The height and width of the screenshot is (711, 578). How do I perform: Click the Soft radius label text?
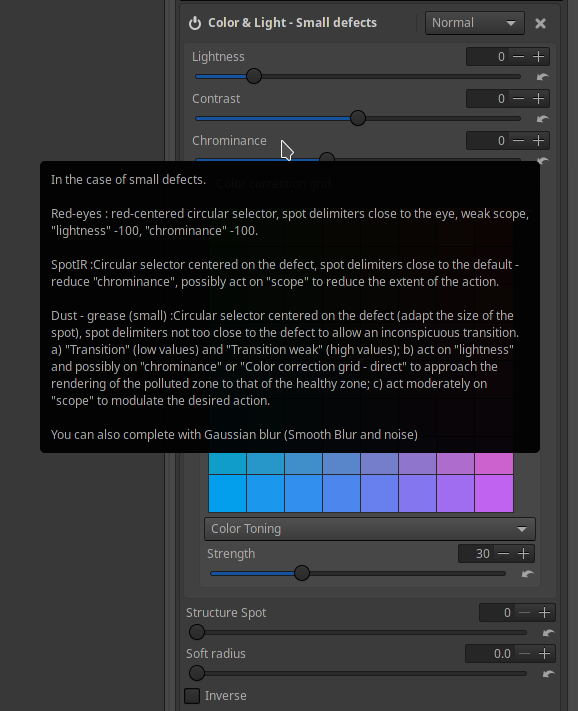[x=216, y=653]
